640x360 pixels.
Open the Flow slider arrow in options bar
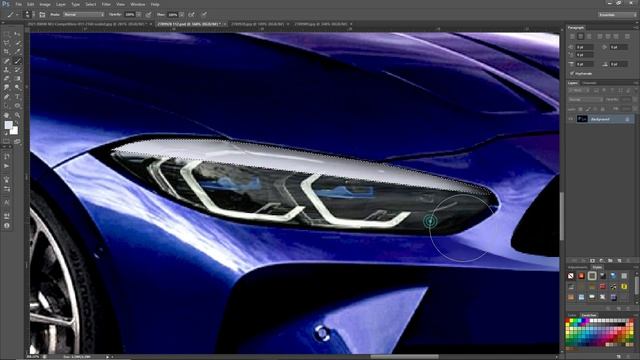pyautogui.click(x=181, y=14)
